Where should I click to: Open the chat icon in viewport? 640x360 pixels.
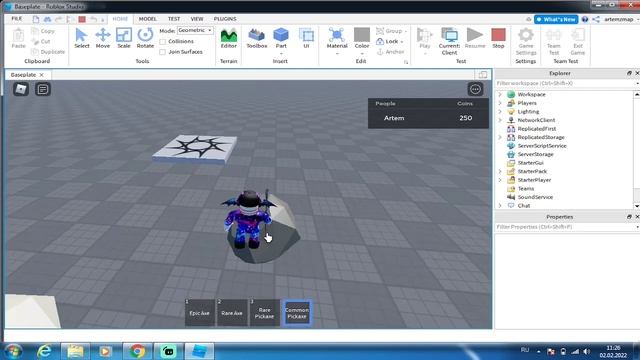[42, 89]
